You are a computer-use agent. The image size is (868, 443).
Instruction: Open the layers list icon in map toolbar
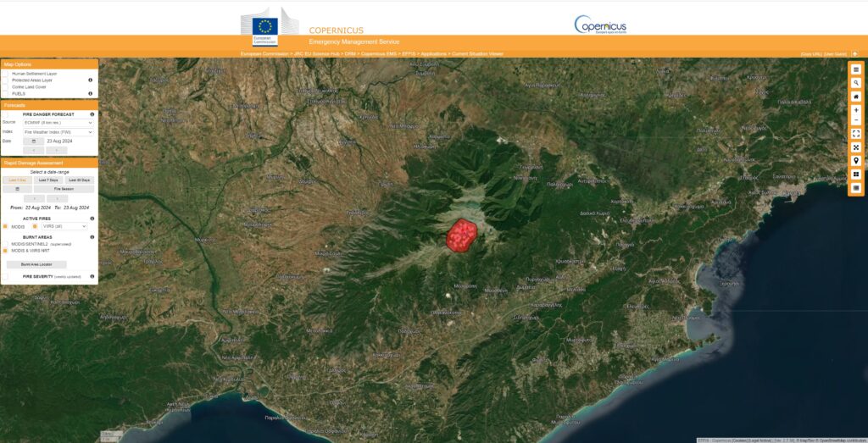855,69
